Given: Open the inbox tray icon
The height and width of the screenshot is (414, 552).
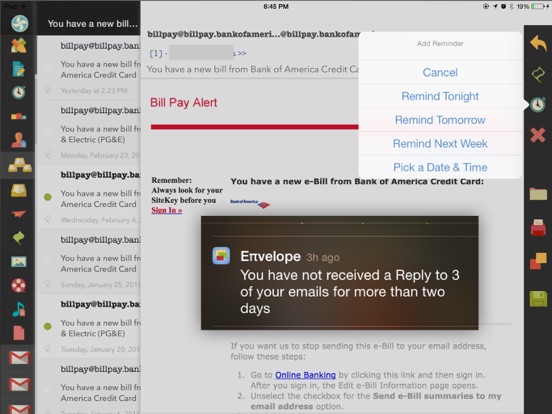Looking at the screenshot, I should coord(19,190).
